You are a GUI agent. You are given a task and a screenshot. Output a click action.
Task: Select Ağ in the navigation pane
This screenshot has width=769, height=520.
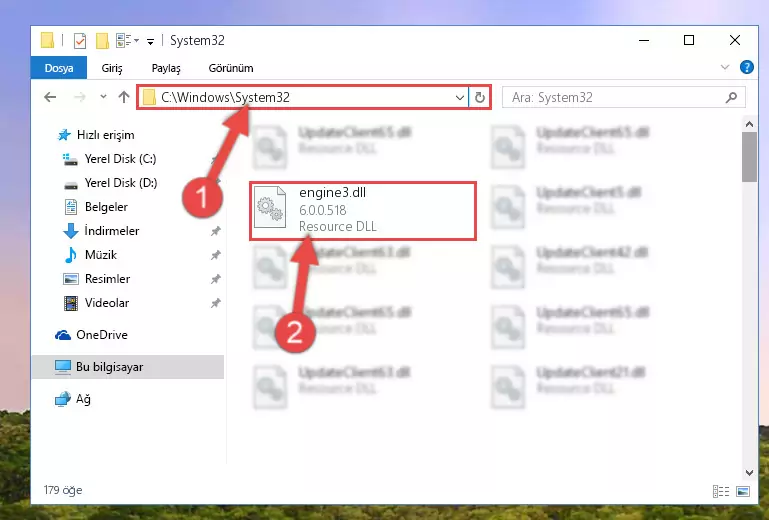pos(83,399)
